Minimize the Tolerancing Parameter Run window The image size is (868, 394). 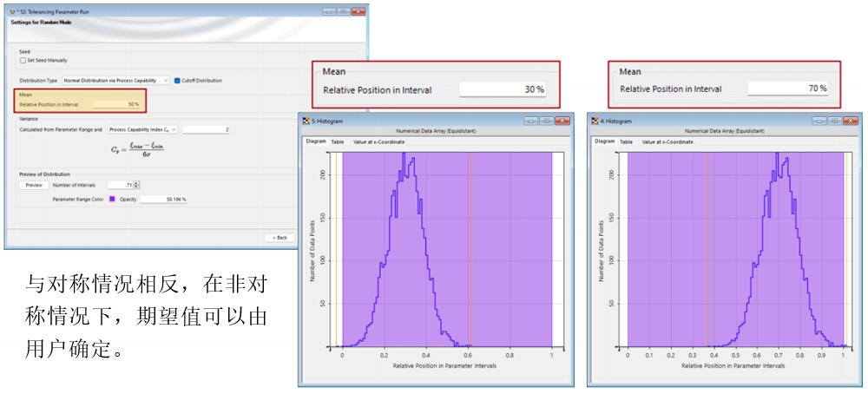pyautogui.click(x=329, y=11)
